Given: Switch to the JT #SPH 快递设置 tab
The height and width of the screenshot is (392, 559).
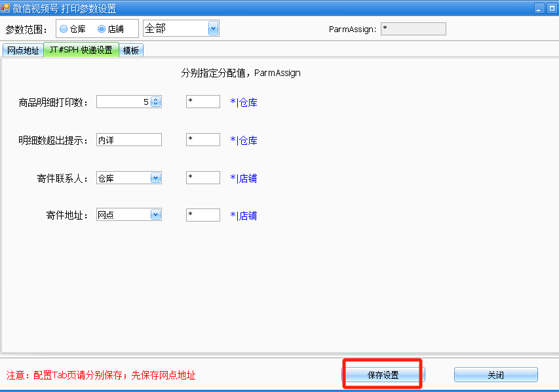Looking at the screenshot, I should coord(81,50).
